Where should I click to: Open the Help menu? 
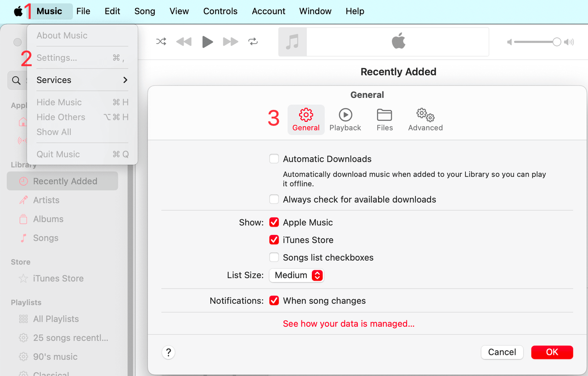355,11
